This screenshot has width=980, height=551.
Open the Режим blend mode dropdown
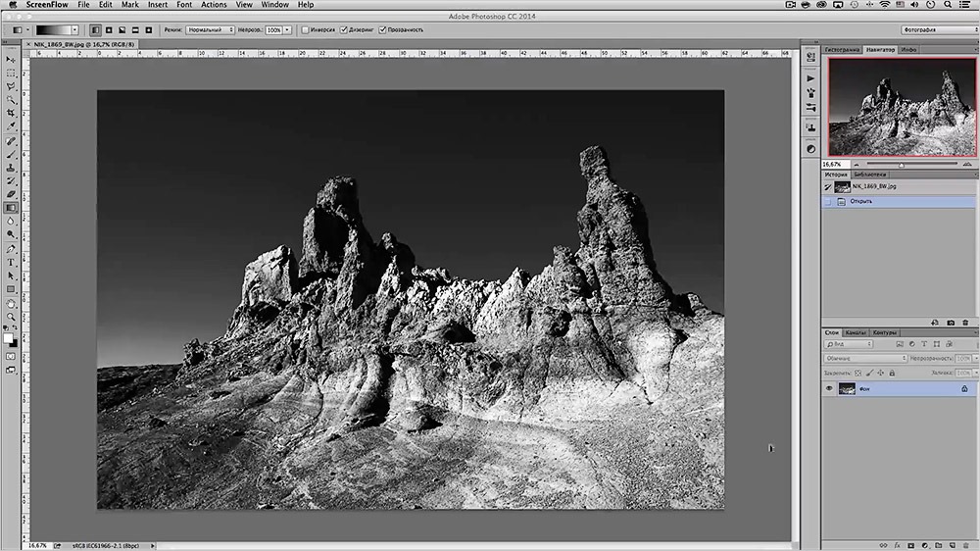[x=210, y=30]
